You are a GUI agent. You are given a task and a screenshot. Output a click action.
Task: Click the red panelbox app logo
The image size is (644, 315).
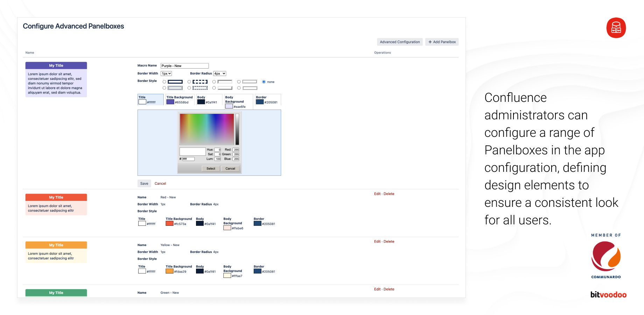[616, 28]
